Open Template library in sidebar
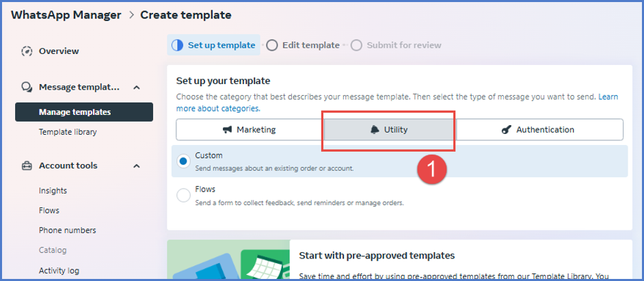This screenshot has height=281, width=644. (x=68, y=132)
